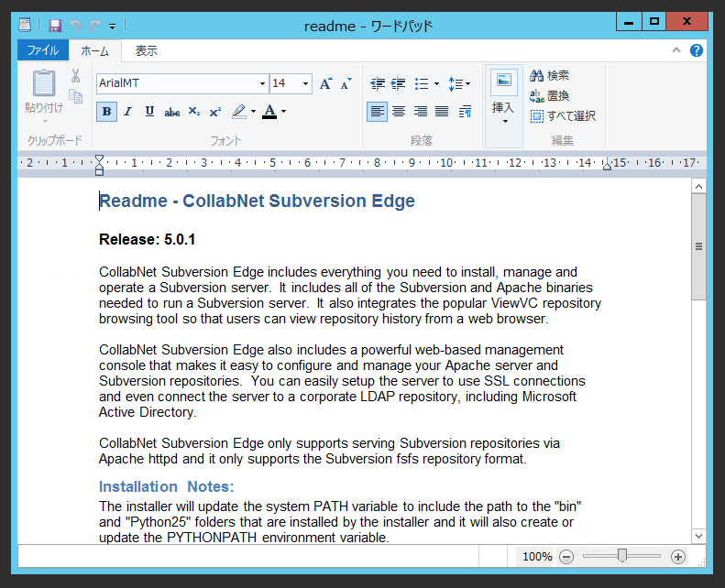Click the WordPad application icon in title bar

25,25
